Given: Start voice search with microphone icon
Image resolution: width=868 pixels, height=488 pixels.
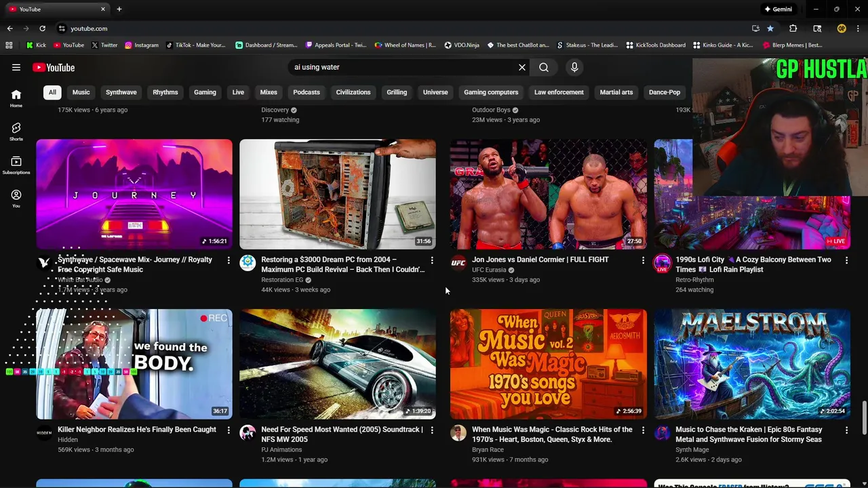Looking at the screenshot, I should 574,67.
